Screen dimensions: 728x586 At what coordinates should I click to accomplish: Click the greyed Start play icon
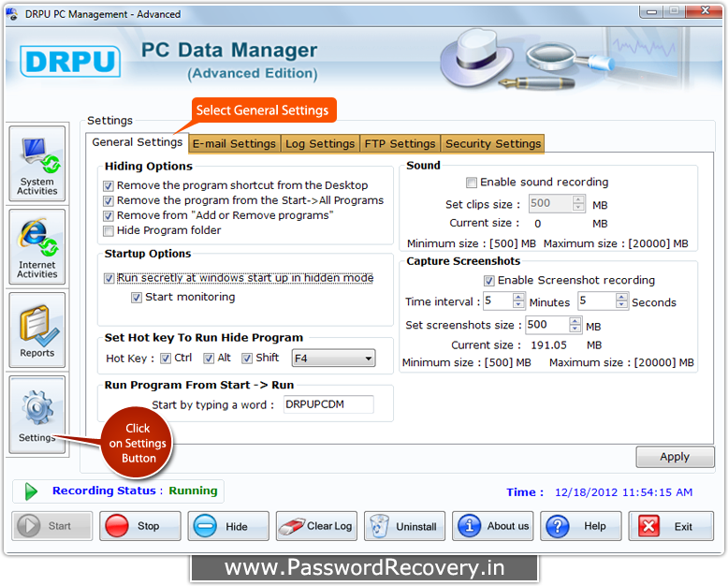click(29, 526)
